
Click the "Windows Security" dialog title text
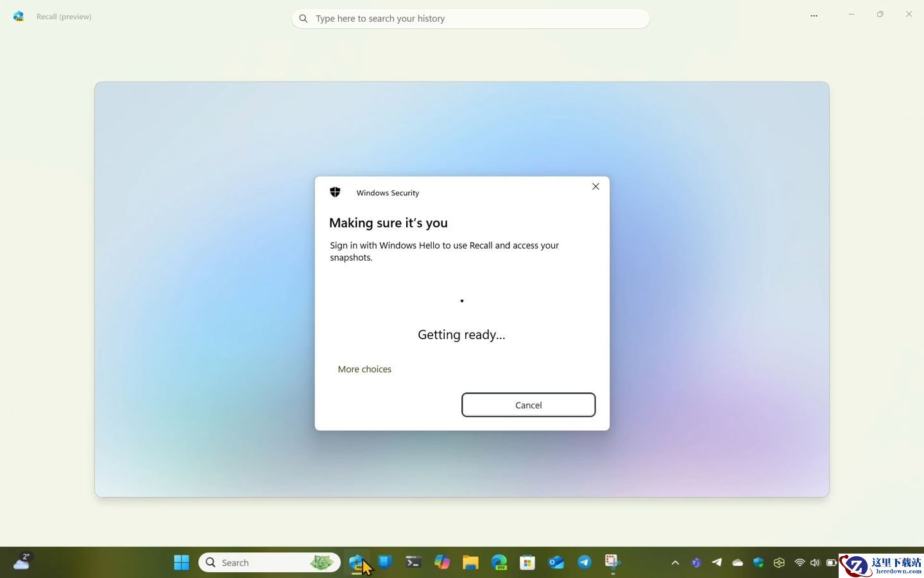click(388, 193)
